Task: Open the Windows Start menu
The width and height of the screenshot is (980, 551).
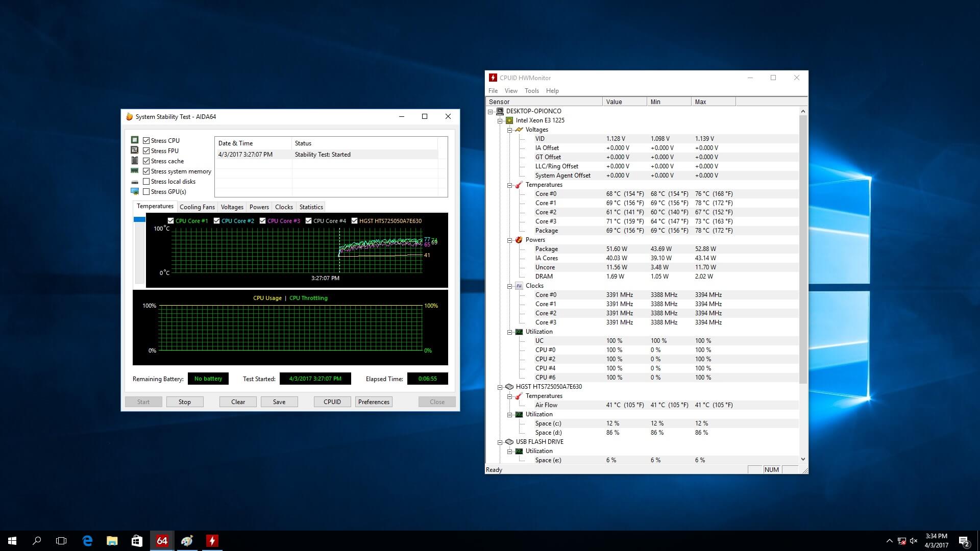Action: (x=12, y=541)
